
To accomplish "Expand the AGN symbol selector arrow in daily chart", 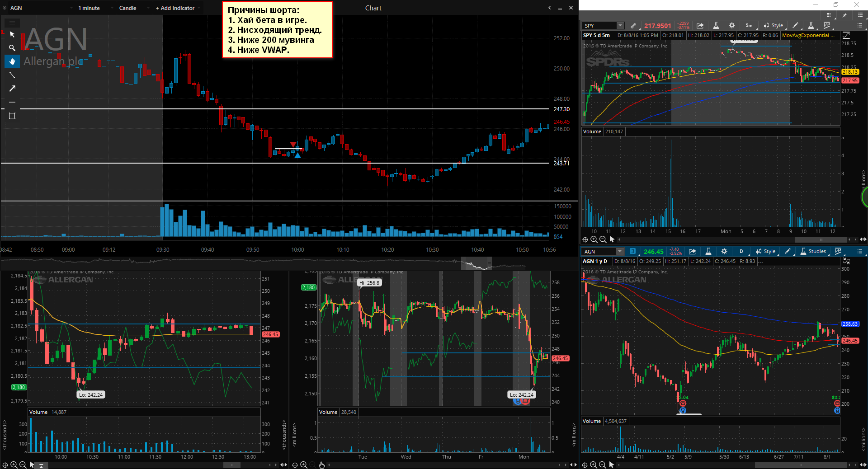I will point(620,252).
